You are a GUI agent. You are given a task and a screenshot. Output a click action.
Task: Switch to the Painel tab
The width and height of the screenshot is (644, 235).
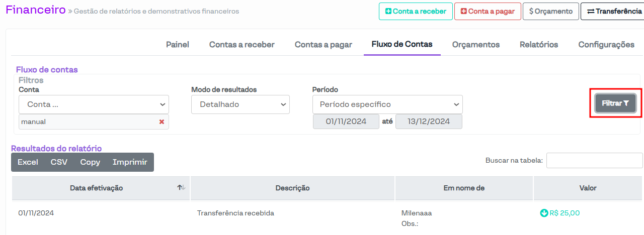click(178, 45)
